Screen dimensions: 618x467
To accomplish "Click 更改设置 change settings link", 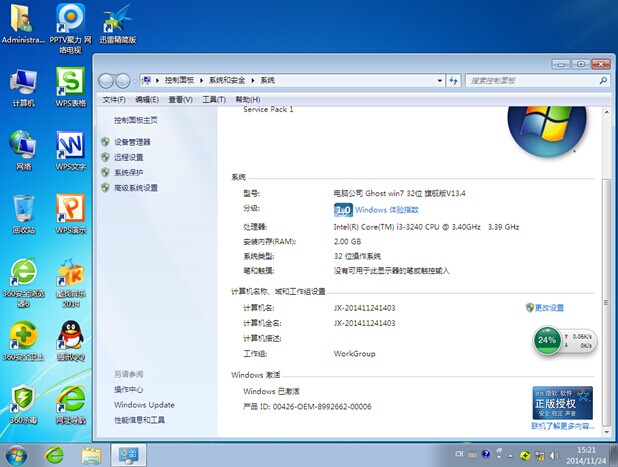I will coord(549,308).
